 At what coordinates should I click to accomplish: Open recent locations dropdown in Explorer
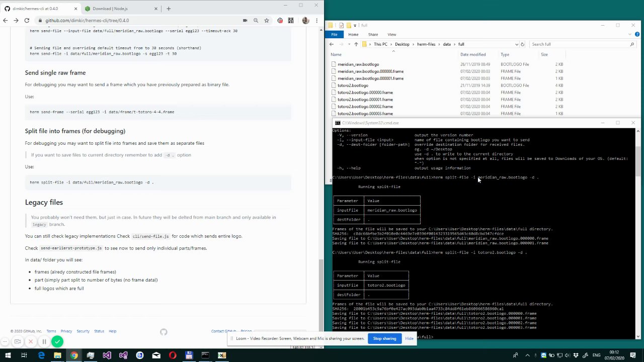tap(348, 44)
